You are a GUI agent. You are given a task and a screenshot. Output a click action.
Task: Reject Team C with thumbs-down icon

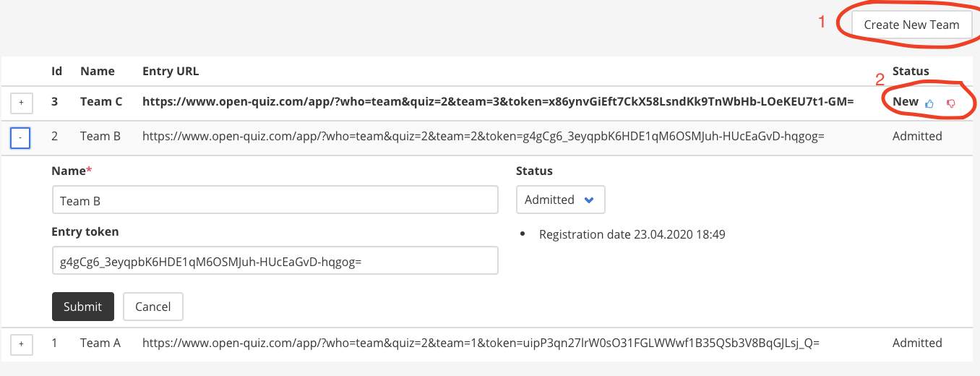[951, 103]
